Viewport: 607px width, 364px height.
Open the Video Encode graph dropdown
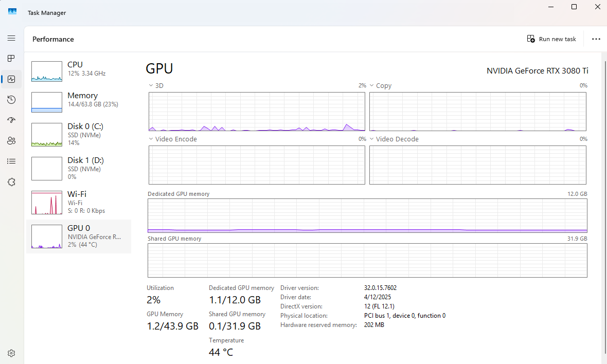coord(151,139)
